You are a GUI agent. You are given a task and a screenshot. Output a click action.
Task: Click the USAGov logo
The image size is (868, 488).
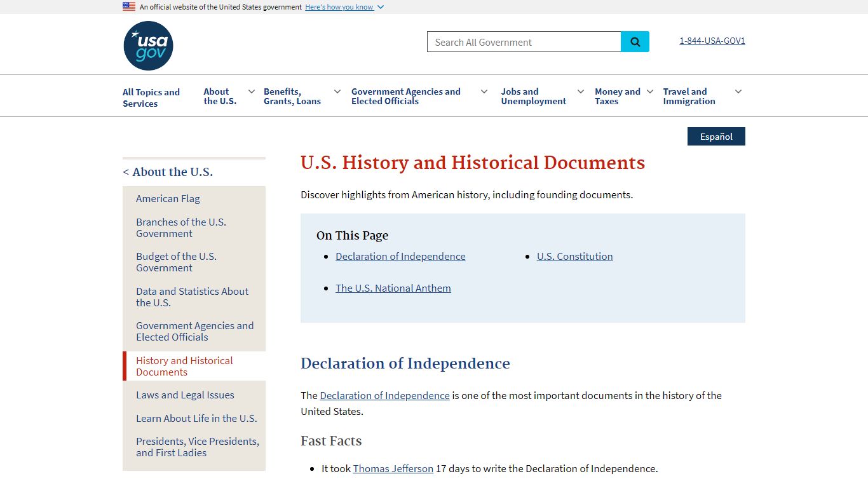point(148,46)
